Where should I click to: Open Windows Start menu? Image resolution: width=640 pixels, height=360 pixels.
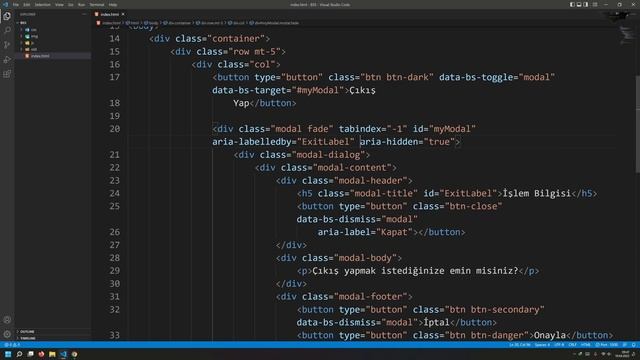(x=8, y=354)
